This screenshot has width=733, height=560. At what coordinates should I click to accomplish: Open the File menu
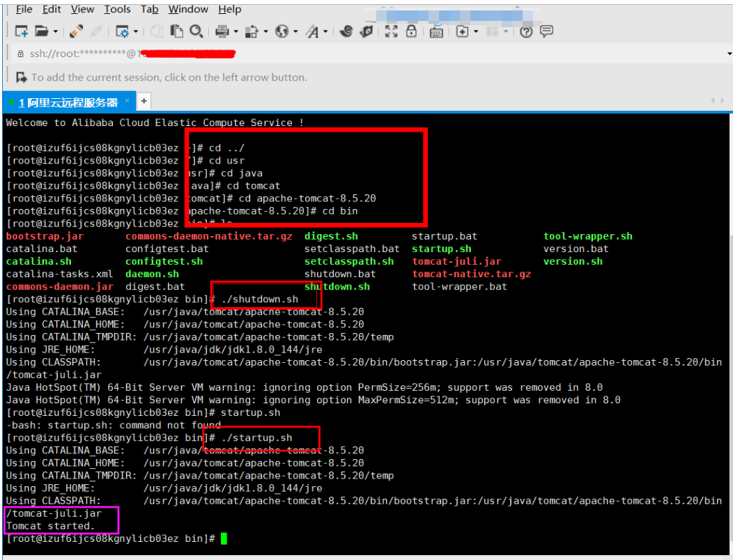[24, 9]
